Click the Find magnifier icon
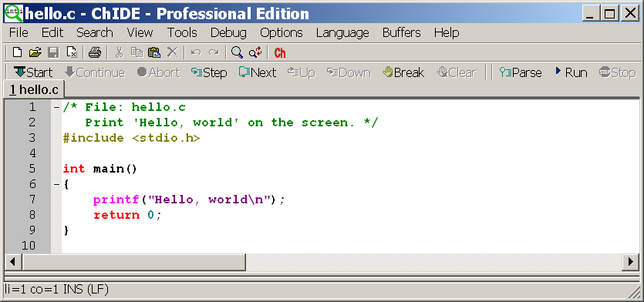Viewport: 644px width, 302px height. pos(237,52)
